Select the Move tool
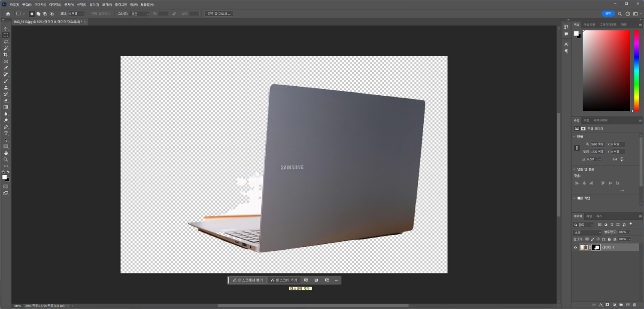 6,29
